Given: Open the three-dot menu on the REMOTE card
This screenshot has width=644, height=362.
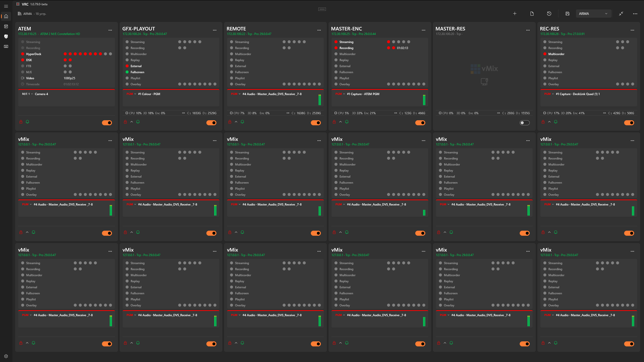Looking at the screenshot, I should (x=319, y=30).
